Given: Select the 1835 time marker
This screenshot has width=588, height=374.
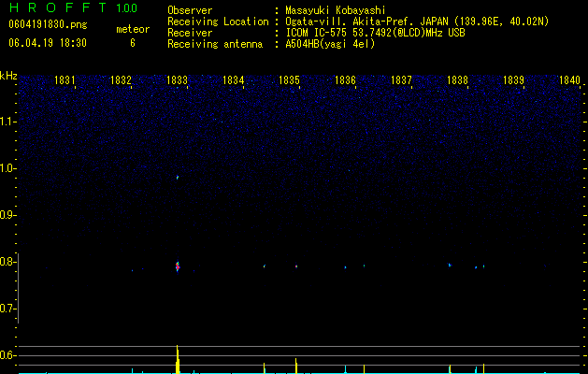Looking at the screenshot, I should click(x=289, y=79).
